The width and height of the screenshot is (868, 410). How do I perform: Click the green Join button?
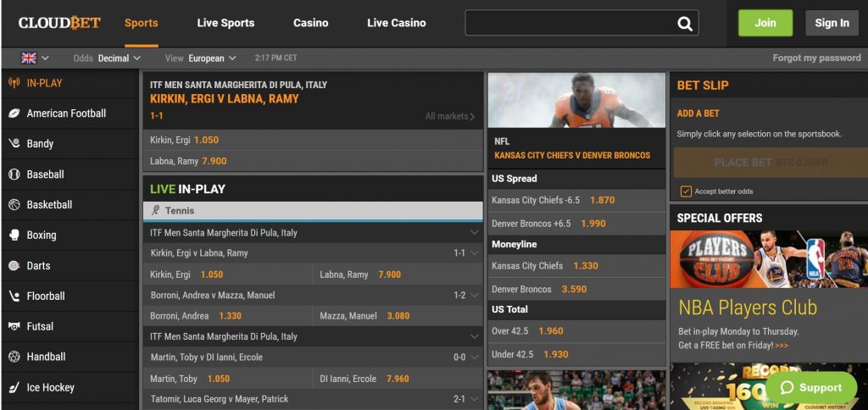tap(765, 23)
